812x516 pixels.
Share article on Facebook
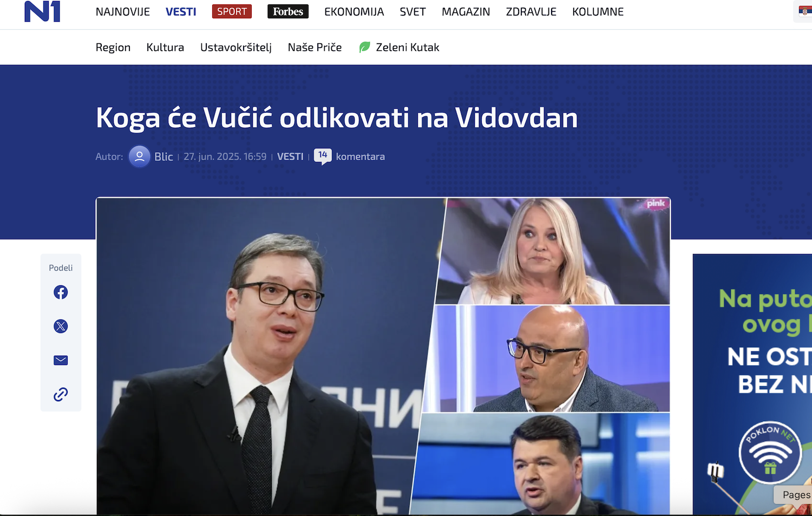click(x=61, y=292)
